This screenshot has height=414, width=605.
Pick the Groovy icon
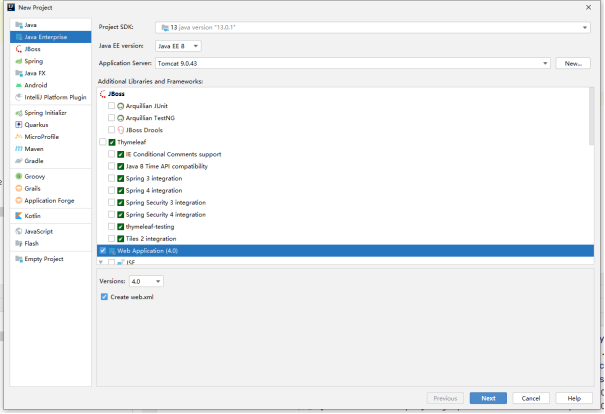coord(19,176)
